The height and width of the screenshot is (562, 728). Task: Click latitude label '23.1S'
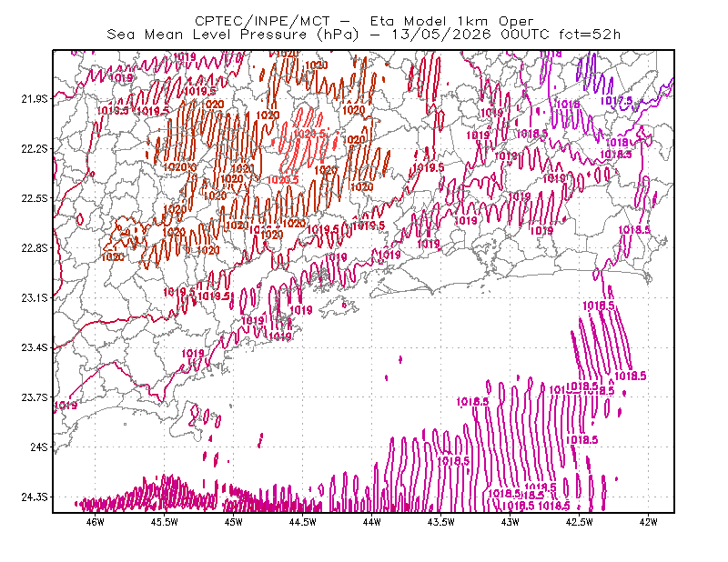point(35,297)
